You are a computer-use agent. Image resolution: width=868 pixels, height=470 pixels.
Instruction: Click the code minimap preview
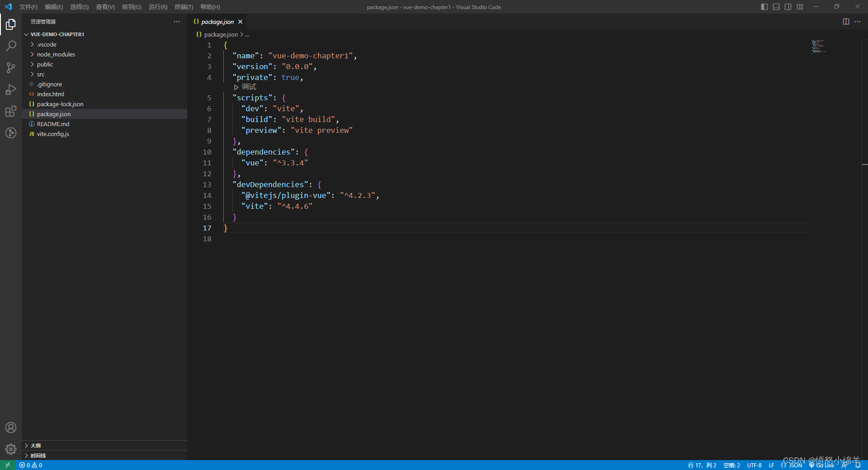(819, 47)
